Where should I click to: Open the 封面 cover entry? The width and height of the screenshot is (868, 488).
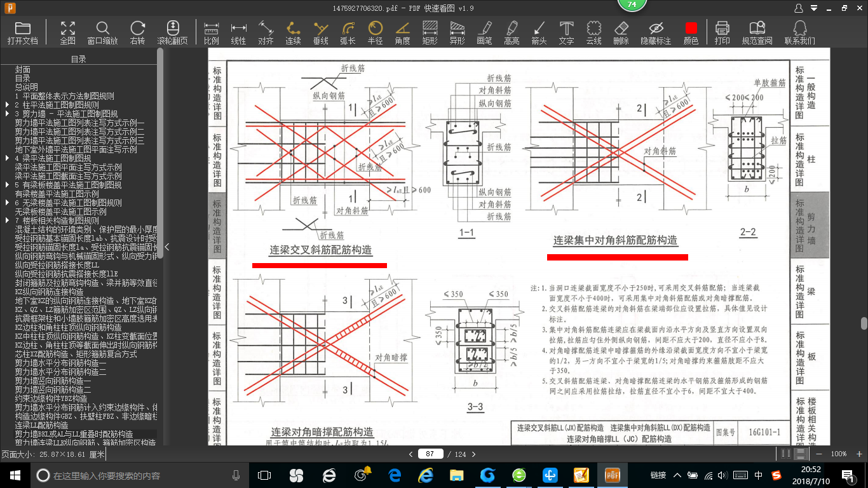tap(23, 69)
